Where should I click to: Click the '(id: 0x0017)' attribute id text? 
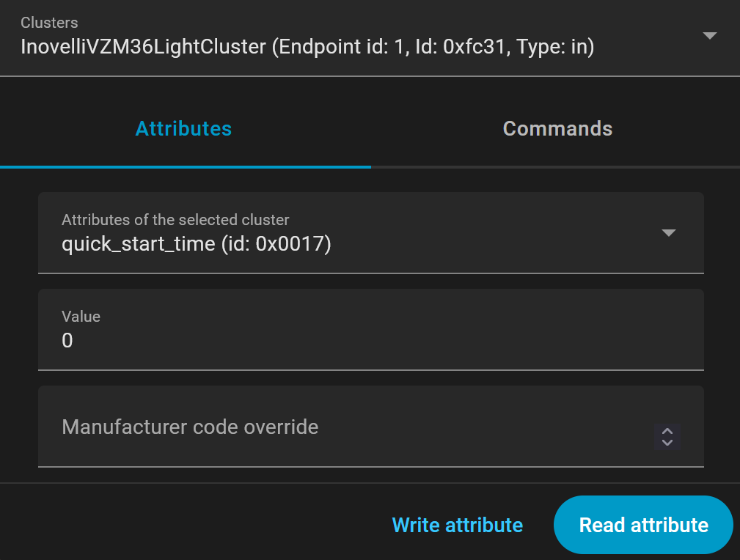[276, 243]
